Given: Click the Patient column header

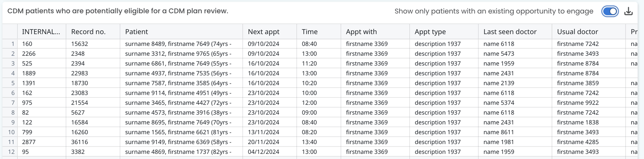Looking at the screenshot, I should coord(137,32).
